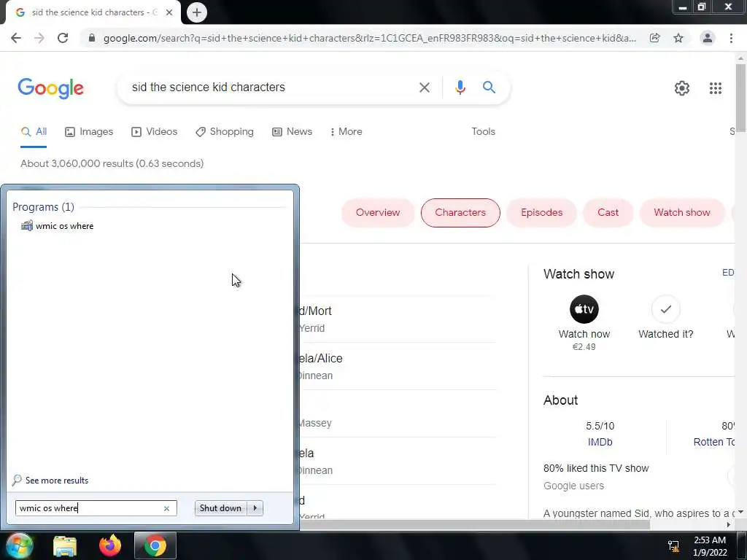Reload the current page

click(63, 38)
